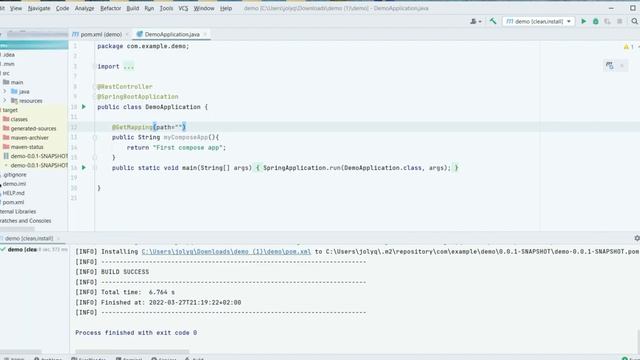Image resolution: width=640 pixels, height=360 pixels.
Task: Expand the java folder in project tree
Action: point(4,91)
